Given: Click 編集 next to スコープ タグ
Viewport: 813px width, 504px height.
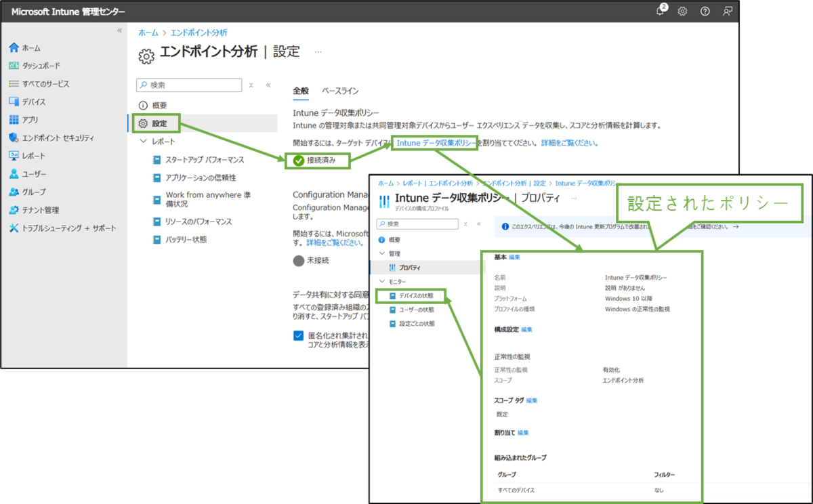Looking at the screenshot, I should [x=531, y=400].
